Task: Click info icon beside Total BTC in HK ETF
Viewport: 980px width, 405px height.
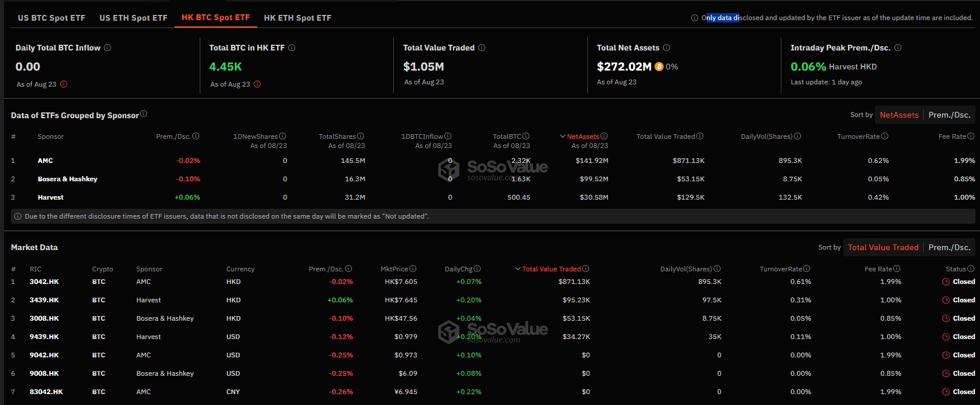Action: click(x=292, y=48)
